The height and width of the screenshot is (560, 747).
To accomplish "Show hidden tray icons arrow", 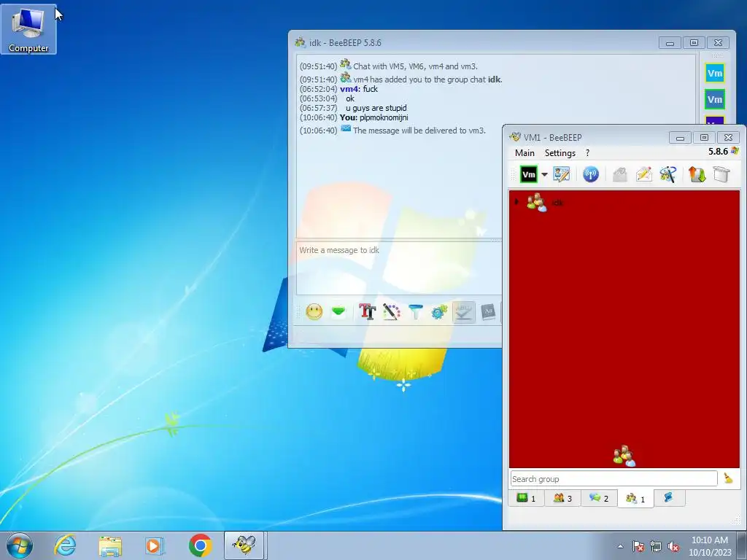I will coord(620,546).
